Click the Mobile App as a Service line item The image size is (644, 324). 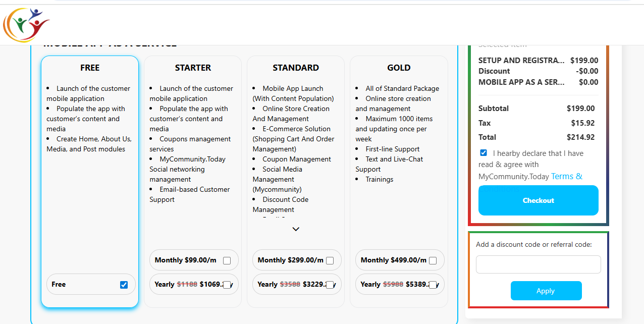tap(521, 82)
